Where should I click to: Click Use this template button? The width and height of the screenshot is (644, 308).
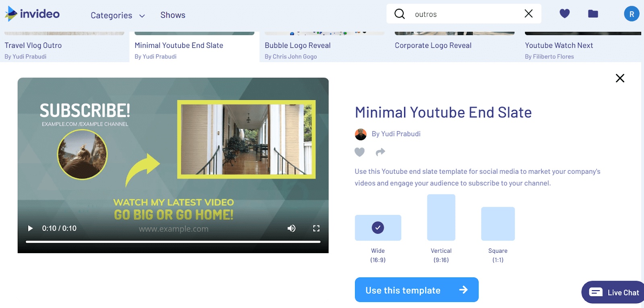click(416, 290)
